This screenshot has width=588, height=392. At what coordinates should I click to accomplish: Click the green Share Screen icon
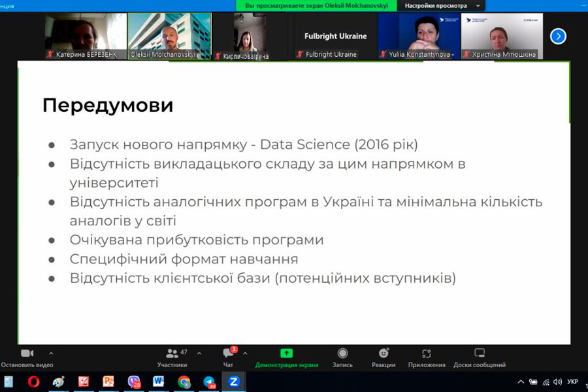287,353
